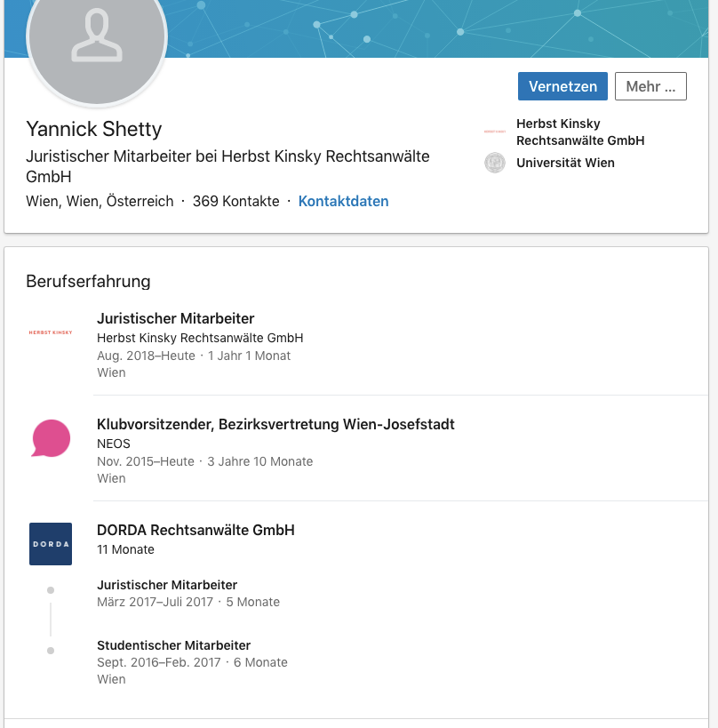Click the Yannick Shetty profile name
Screen dimensions: 718x728
click(x=94, y=129)
